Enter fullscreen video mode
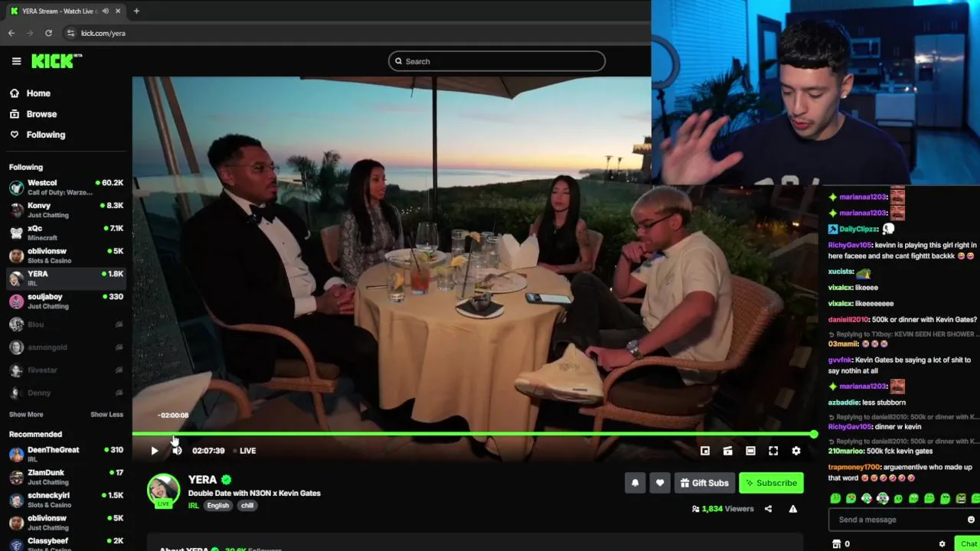This screenshot has height=551, width=980. [x=773, y=451]
